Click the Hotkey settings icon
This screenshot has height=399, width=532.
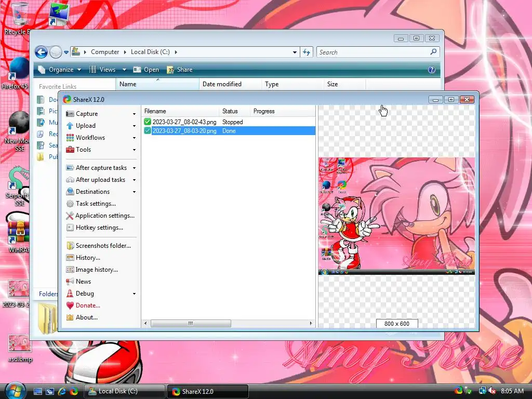tap(70, 228)
